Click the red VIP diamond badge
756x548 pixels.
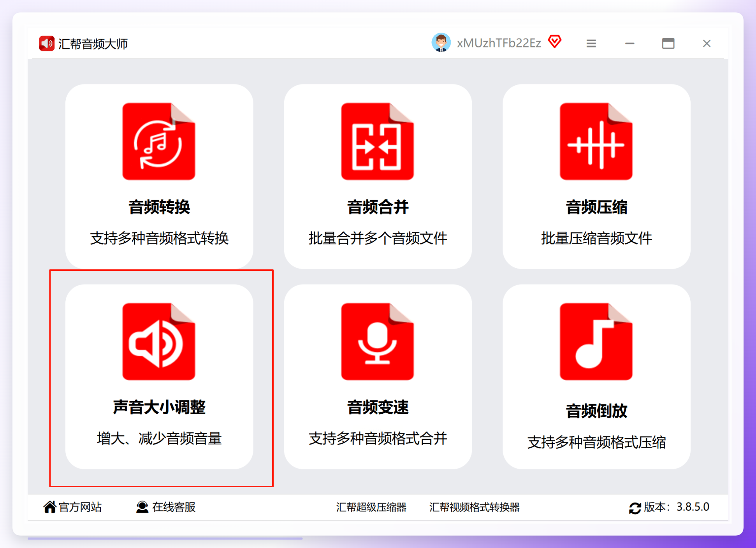point(555,42)
